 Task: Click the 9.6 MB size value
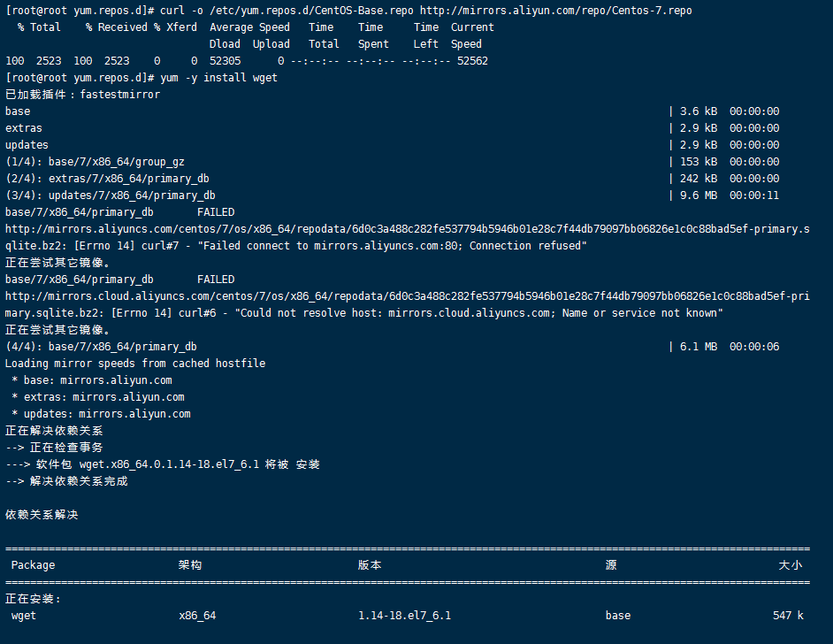click(x=698, y=195)
